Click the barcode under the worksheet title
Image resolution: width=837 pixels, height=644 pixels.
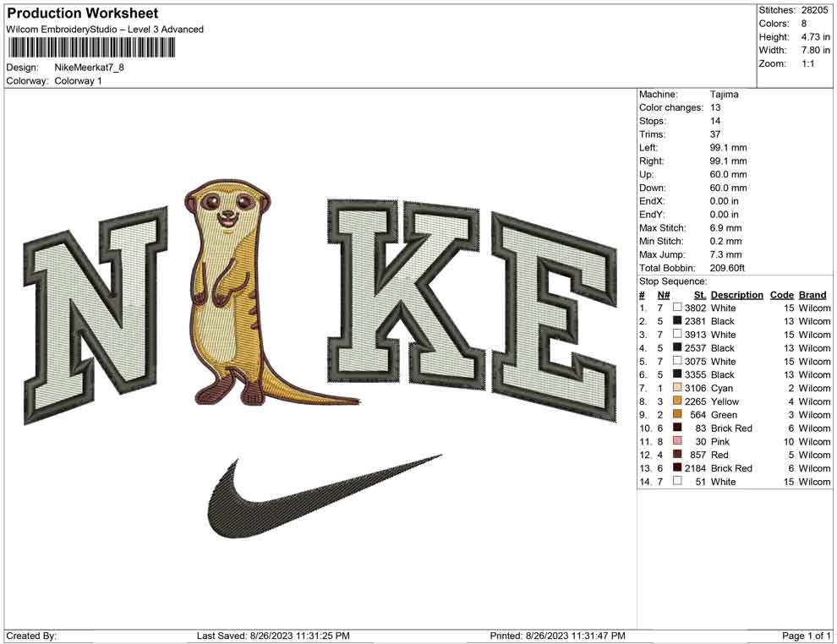point(90,47)
